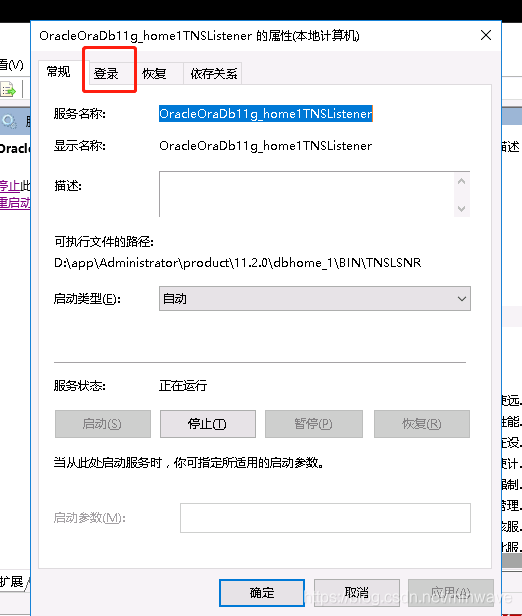Open the 查看(V) menu in Services window
The height and width of the screenshot is (616, 522).
point(12,64)
